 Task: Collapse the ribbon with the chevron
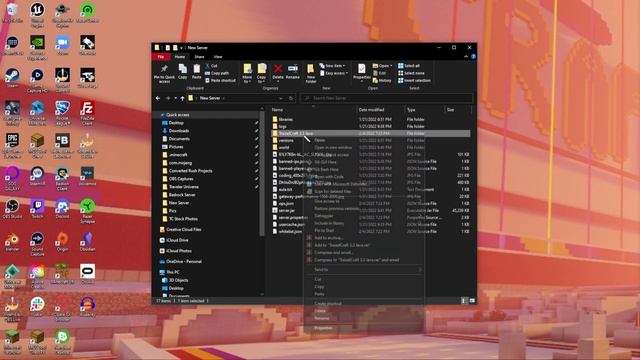click(466, 57)
